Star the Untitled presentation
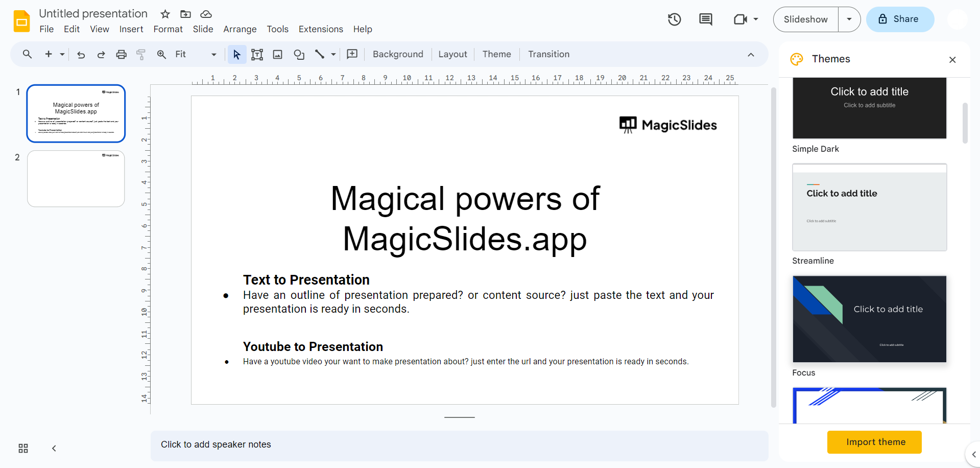Viewport: 980px width, 468px height. pos(165,14)
